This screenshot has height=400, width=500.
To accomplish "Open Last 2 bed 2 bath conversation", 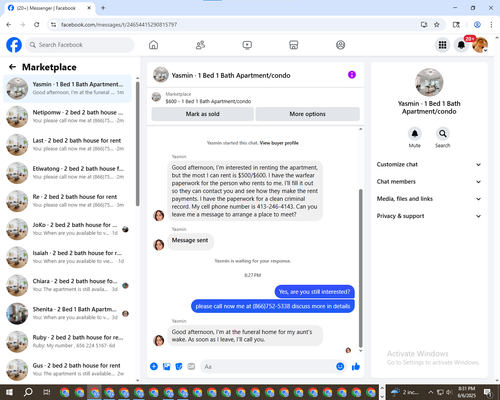I will [x=67, y=145].
